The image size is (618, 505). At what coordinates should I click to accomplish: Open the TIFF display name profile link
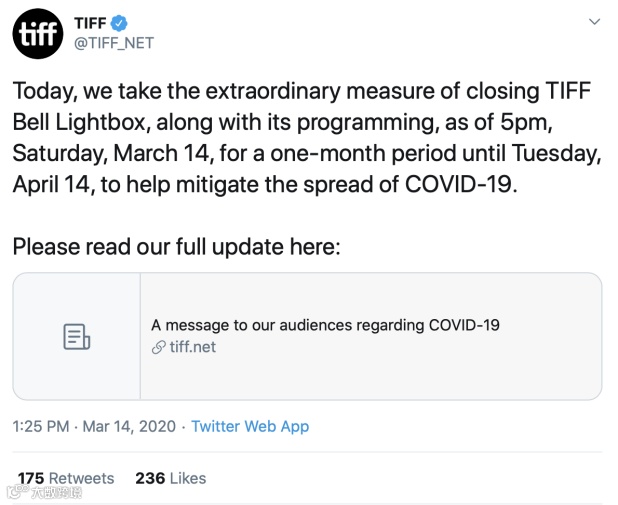(91, 22)
